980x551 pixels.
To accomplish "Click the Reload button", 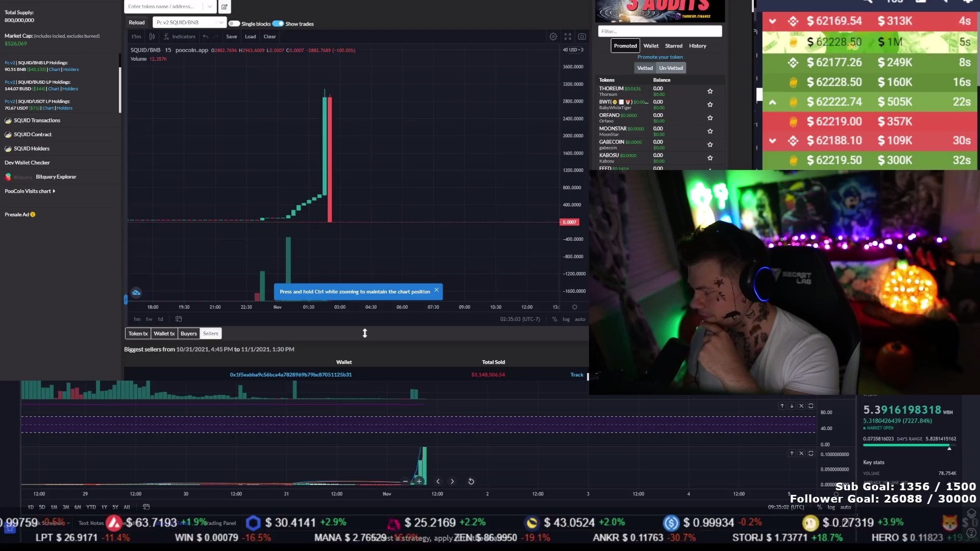I will (136, 22).
